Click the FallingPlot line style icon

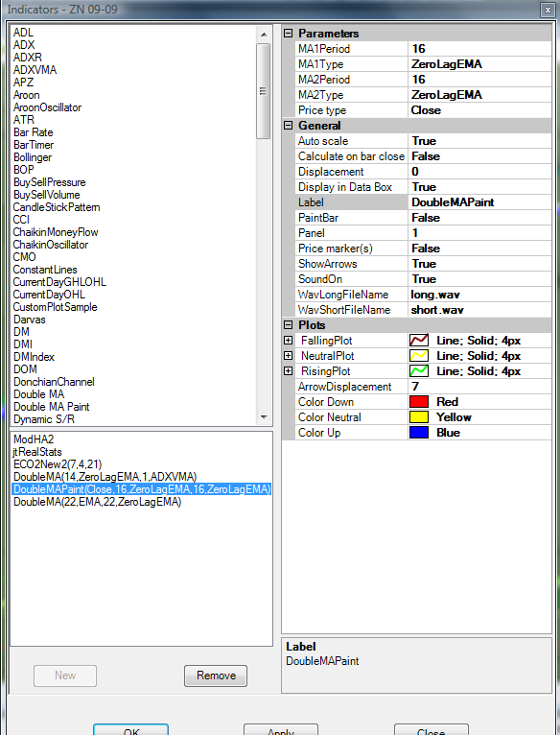pyautogui.click(x=419, y=341)
